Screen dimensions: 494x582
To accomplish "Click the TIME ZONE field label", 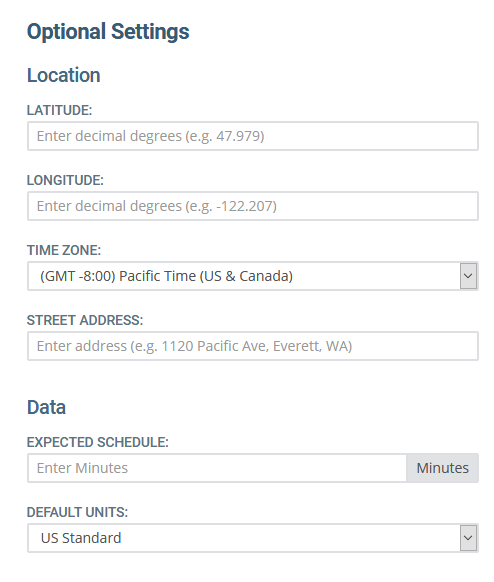I will click(64, 250).
